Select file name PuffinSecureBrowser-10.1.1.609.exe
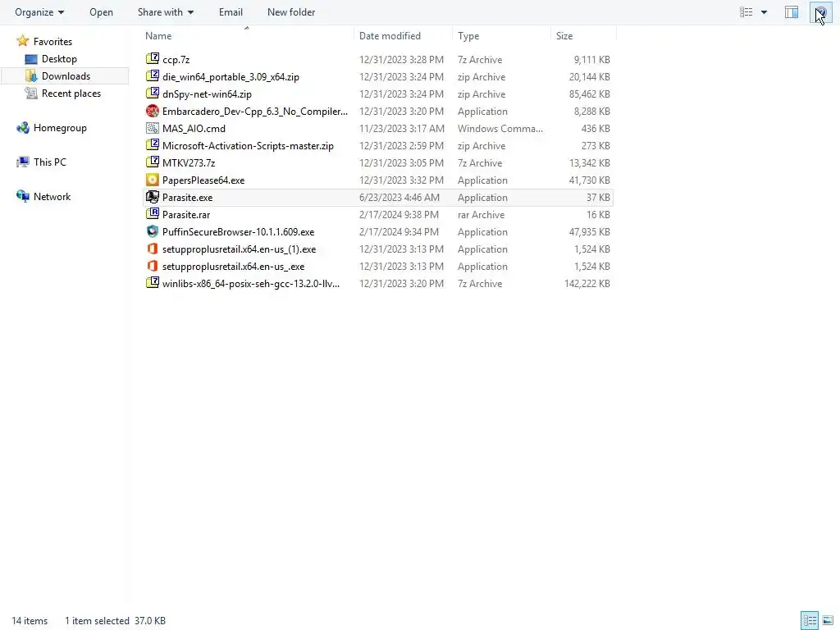This screenshot has width=840, height=630. coord(239,232)
